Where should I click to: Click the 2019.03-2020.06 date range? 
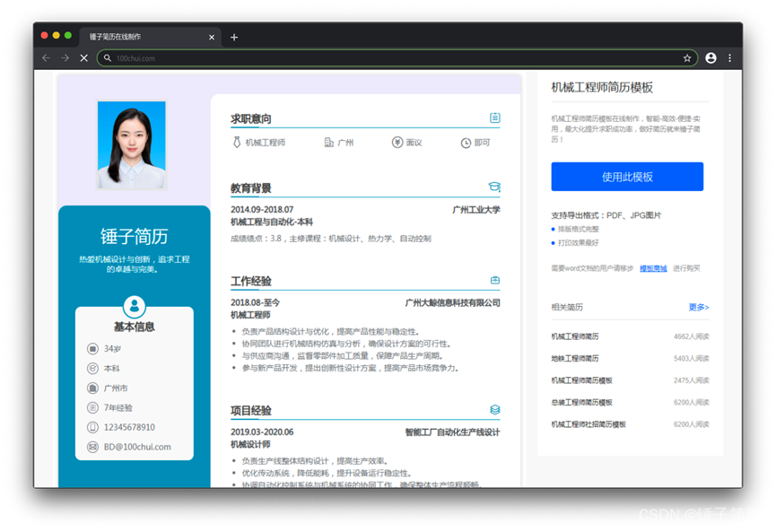point(262,432)
